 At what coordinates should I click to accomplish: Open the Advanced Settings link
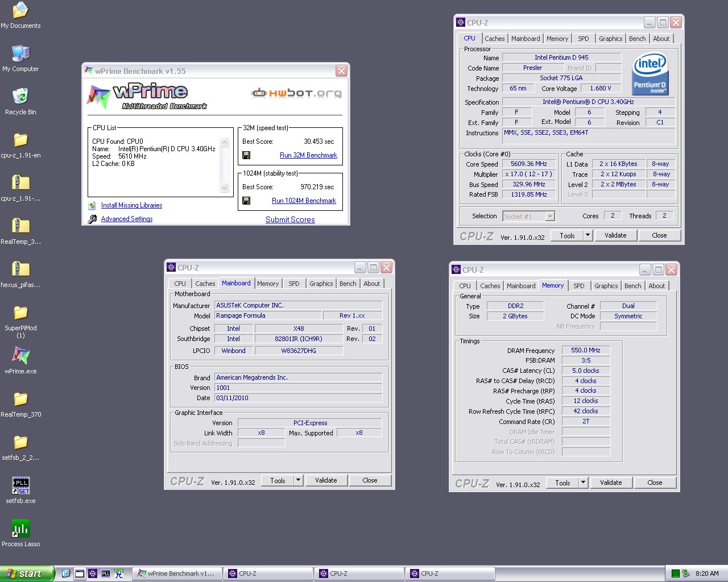click(x=127, y=219)
